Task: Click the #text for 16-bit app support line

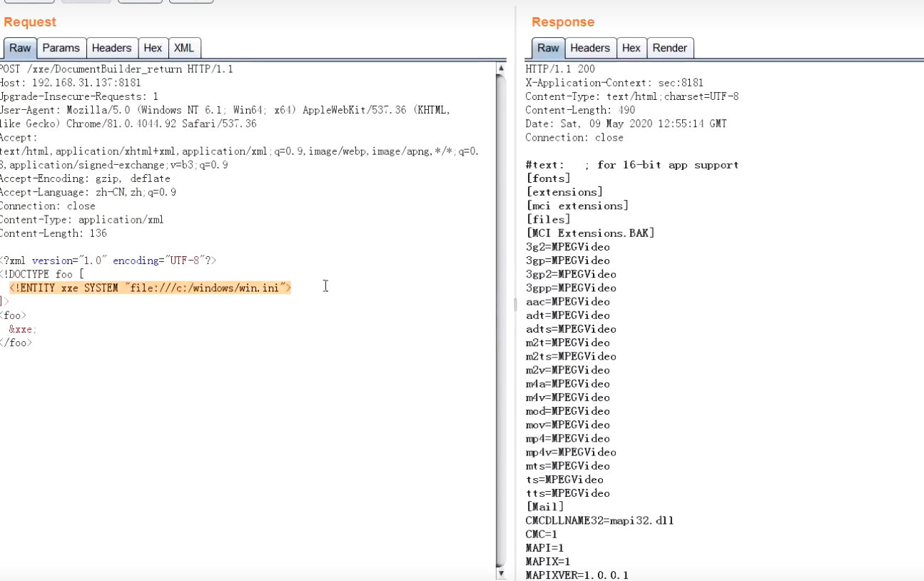Action: click(632, 165)
